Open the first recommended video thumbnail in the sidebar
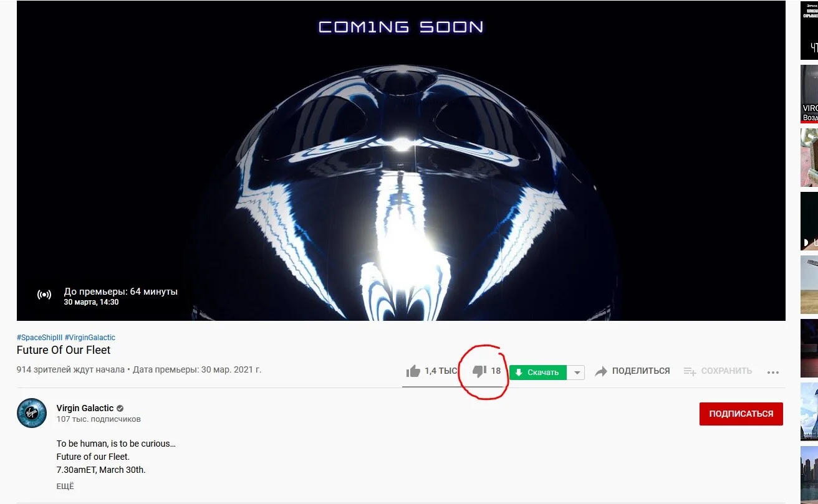Viewport: 818px width, 504px height. pyautogui.click(x=809, y=30)
